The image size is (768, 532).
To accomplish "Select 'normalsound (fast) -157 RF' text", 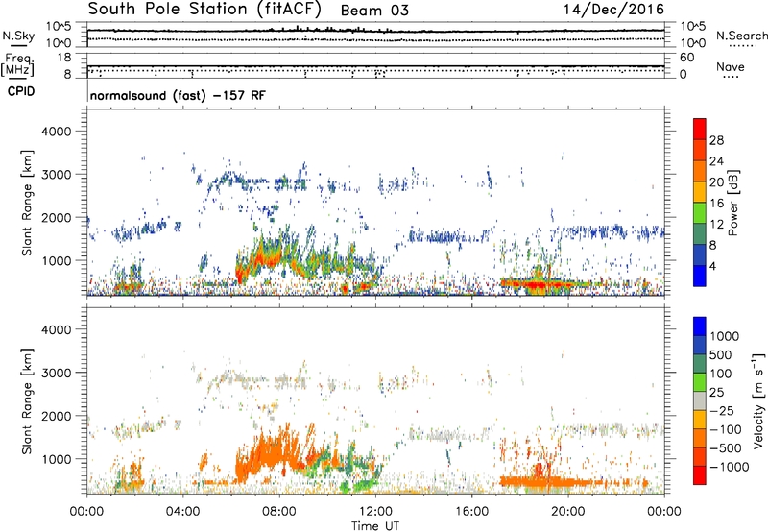I will click(x=178, y=95).
